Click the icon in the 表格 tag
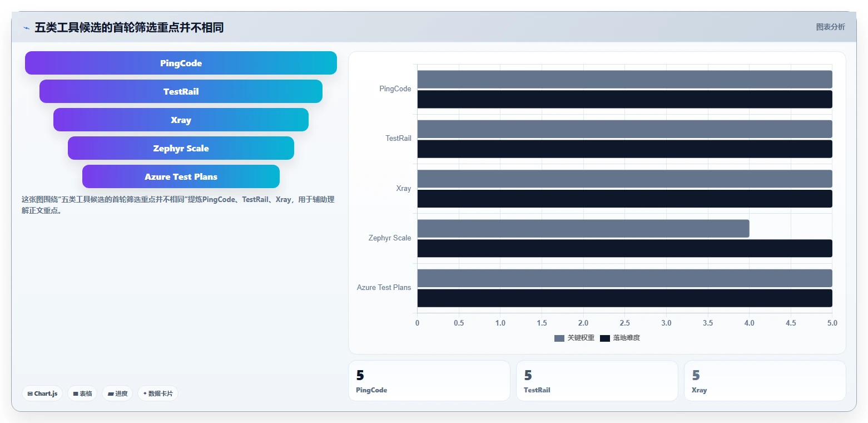This screenshot has height=423, width=868. [x=76, y=394]
